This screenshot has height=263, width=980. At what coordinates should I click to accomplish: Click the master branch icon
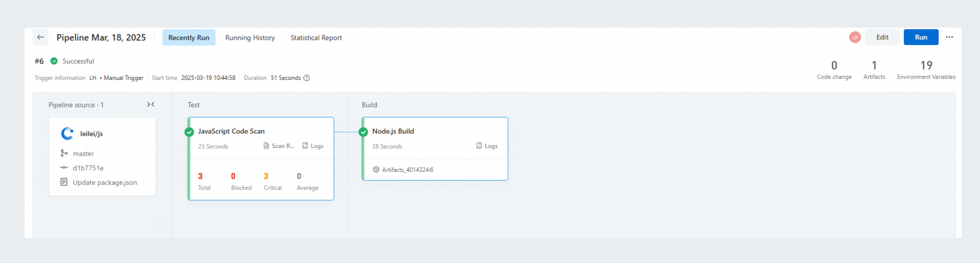coord(64,153)
